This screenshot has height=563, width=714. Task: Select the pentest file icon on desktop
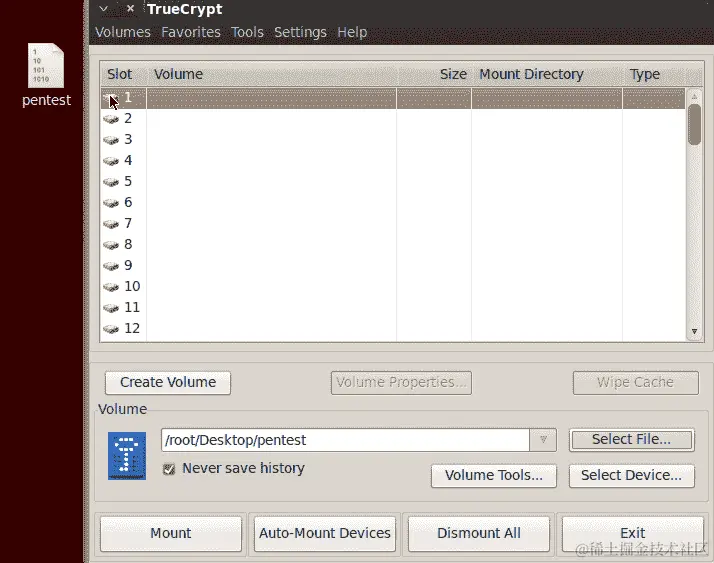(46, 65)
